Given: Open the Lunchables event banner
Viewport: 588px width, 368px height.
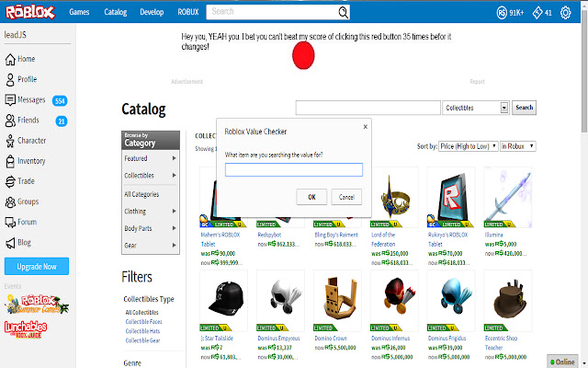Looking at the screenshot, I should pos(26,329).
